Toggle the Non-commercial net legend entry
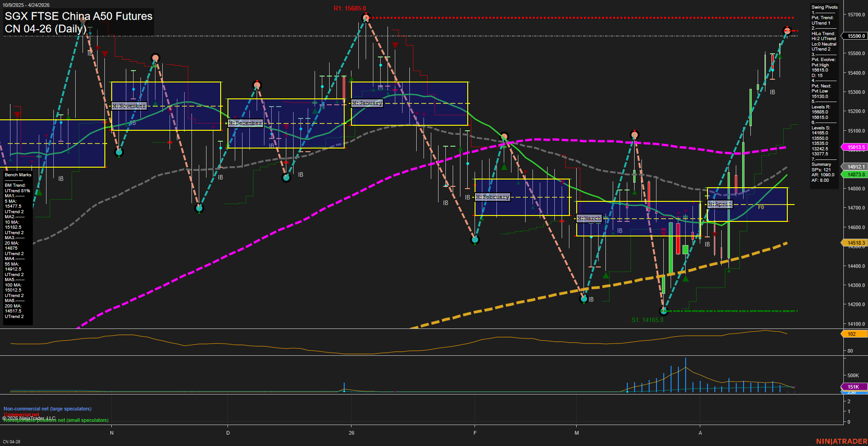This screenshot has width=868, height=446. point(47,409)
